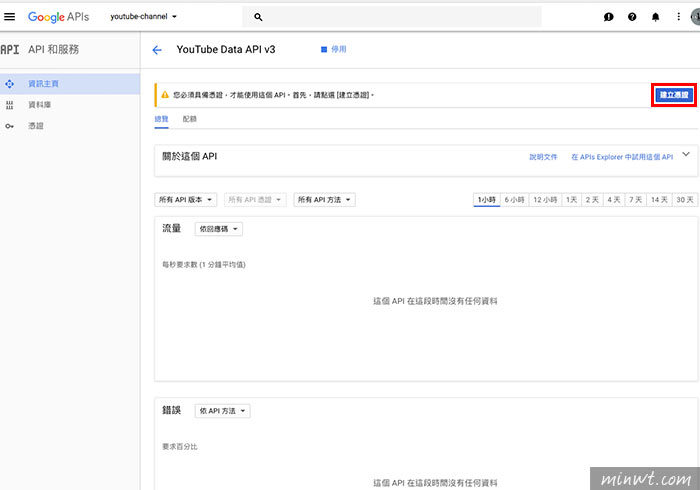
Task: Select 憑證 in the sidebar
Action: 70,126
